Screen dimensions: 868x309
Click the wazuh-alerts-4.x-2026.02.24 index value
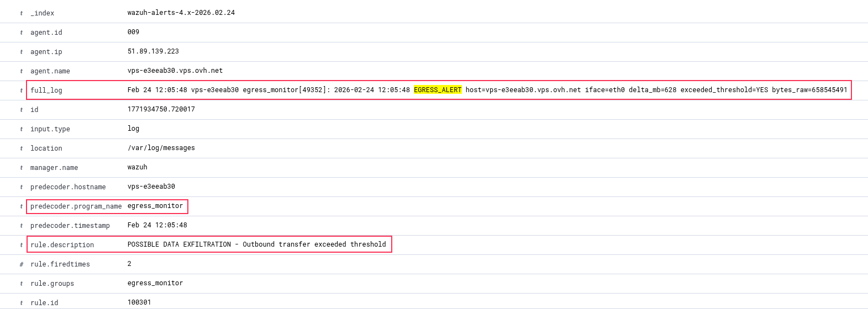tap(181, 13)
